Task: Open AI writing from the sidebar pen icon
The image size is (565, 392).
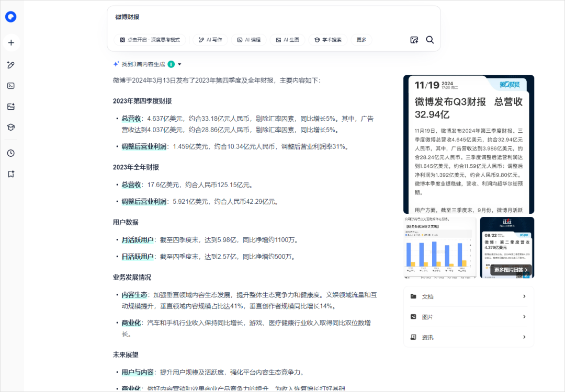Action: (x=11, y=65)
